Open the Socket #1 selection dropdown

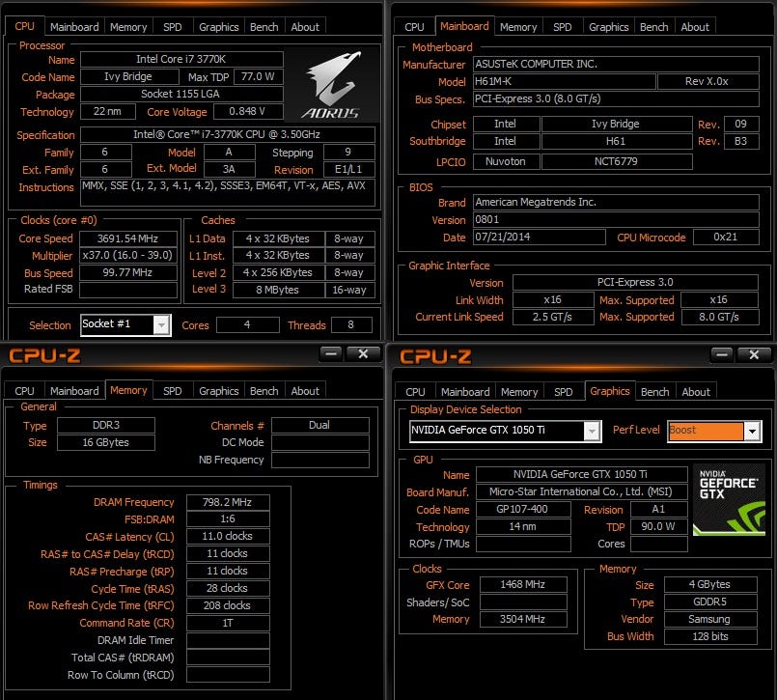pyautogui.click(x=161, y=325)
